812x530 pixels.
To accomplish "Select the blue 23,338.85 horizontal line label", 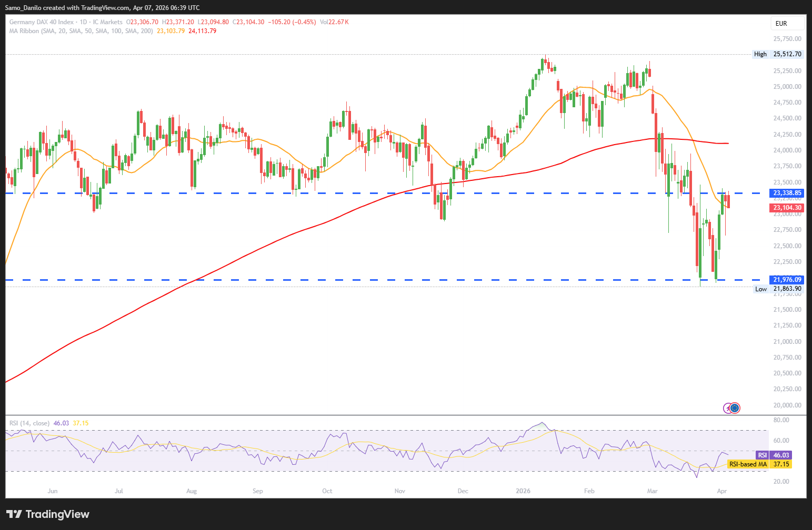I will (787, 193).
